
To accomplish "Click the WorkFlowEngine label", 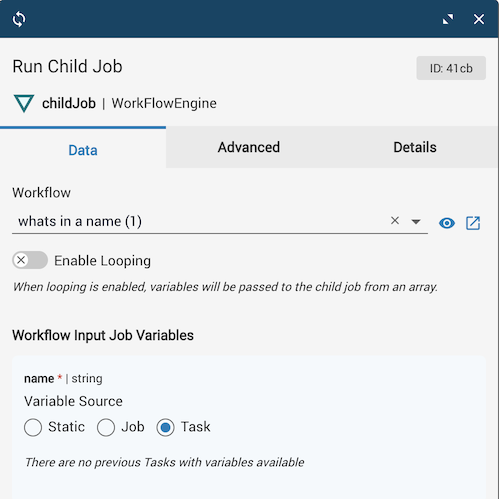I will pyautogui.click(x=164, y=103).
